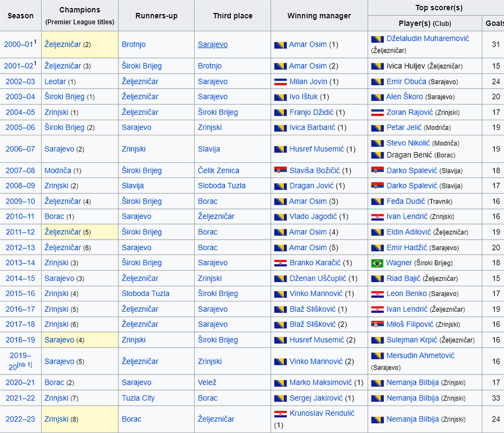Viewport: 504px width, 433px height.
Task: Click the Bosnian flag beside Džemaludin Muharemović
Action: [377, 40]
